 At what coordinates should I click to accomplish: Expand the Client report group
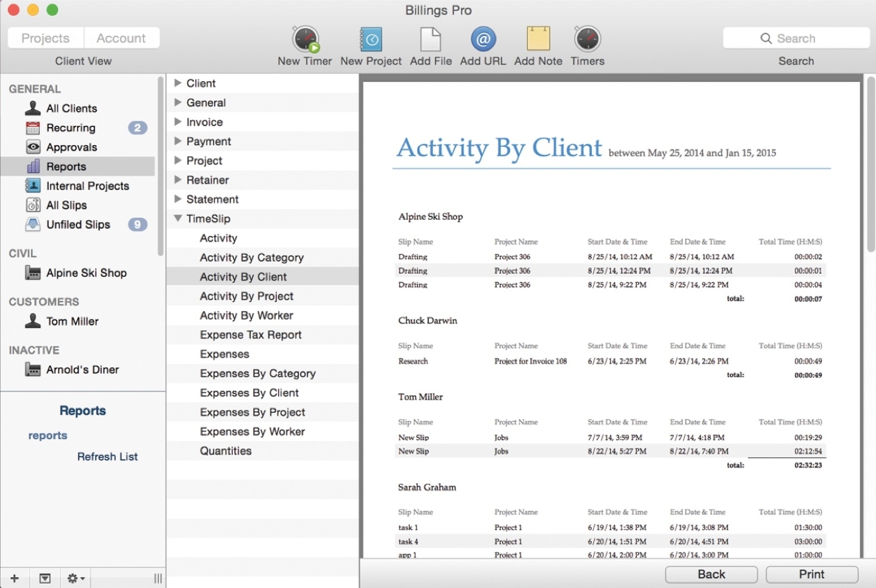click(178, 83)
